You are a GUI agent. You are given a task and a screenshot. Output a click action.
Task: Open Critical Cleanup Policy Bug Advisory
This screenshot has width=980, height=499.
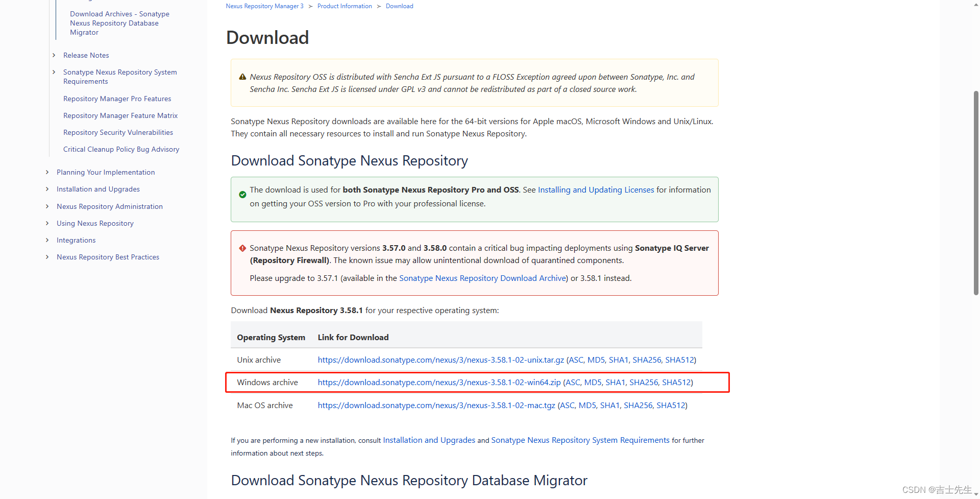point(121,149)
